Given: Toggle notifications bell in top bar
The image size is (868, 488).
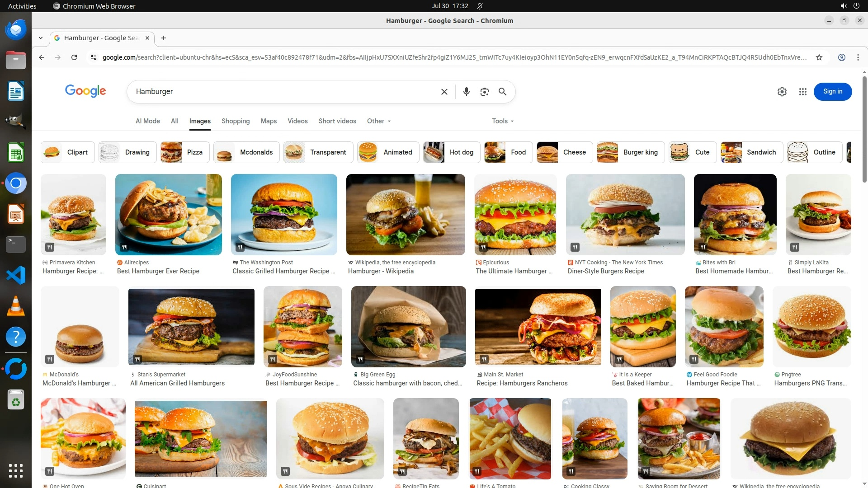Looking at the screenshot, I should (480, 6).
